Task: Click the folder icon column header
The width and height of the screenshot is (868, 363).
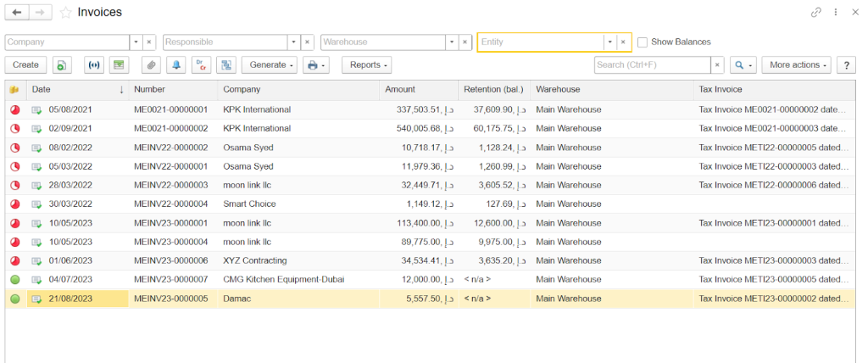Action: click(x=15, y=90)
